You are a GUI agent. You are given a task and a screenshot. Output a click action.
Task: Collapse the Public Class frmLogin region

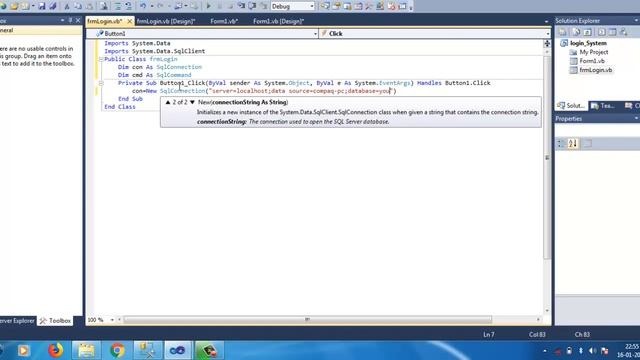(x=101, y=59)
